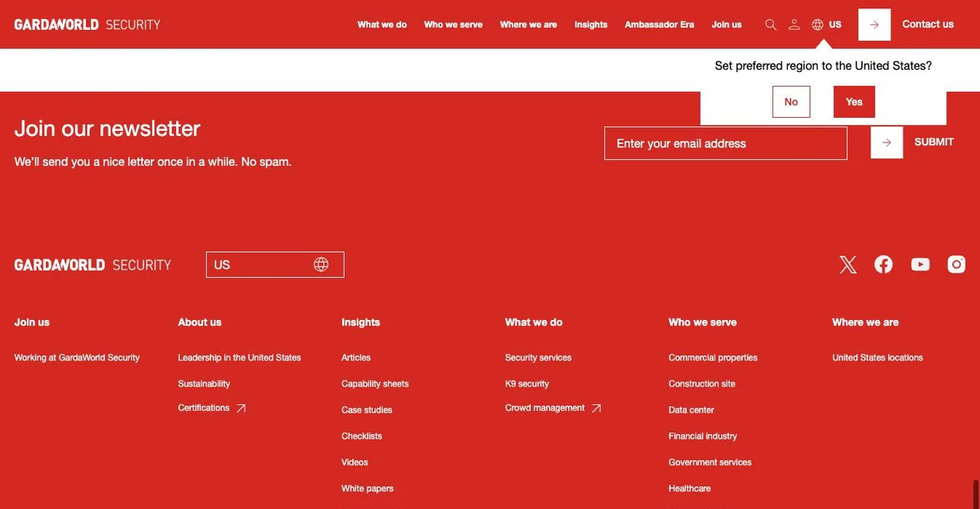The height and width of the screenshot is (509, 980).
Task: Open the Financial industry footer link
Action: (703, 436)
